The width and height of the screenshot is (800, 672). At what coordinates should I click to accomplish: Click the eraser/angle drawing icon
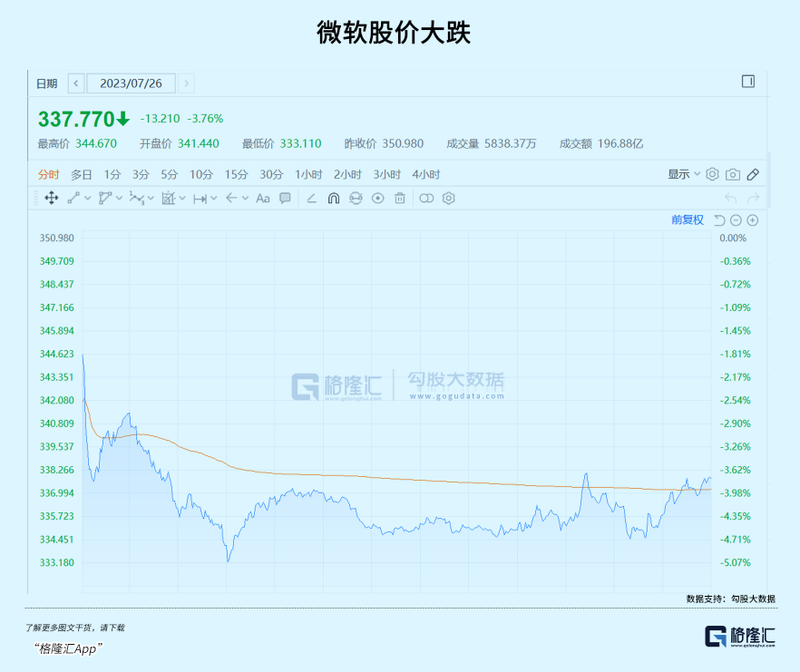(311, 198)
